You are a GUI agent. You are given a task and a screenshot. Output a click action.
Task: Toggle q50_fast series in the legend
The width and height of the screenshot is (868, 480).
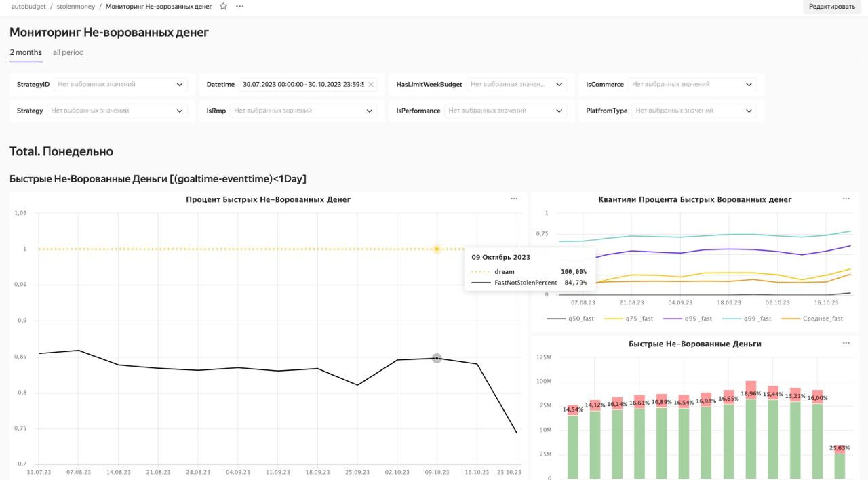pyautogui.click(x=570, y=319)
